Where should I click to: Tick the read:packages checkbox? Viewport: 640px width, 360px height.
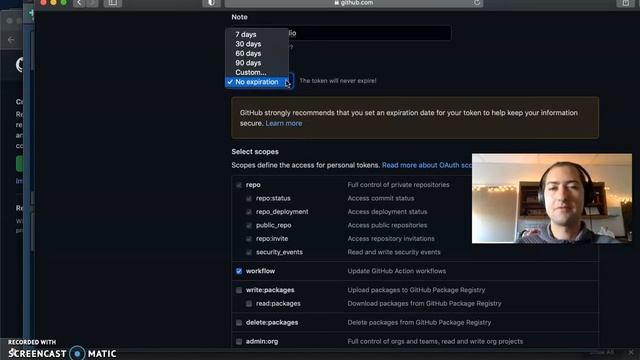click(x=249, y=304)
